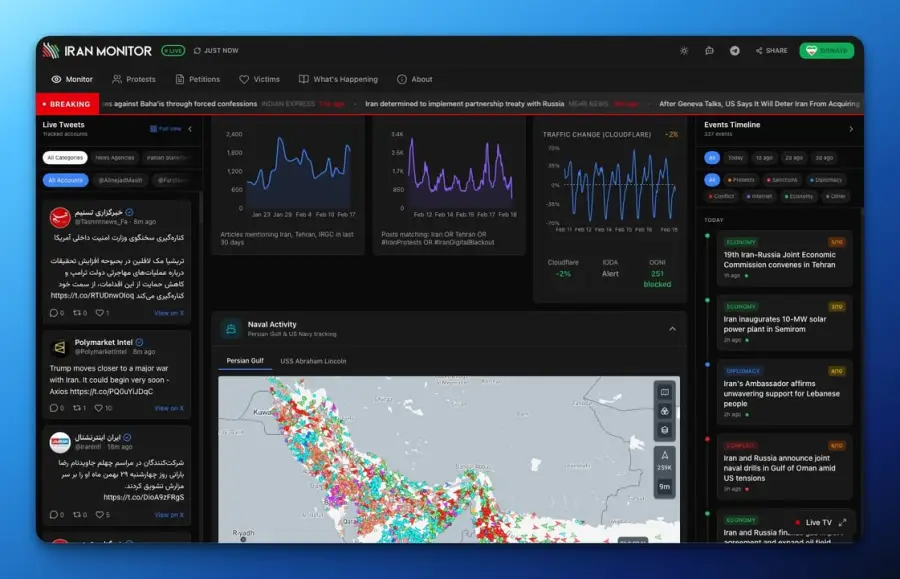Toggle the light/dark theme sun icon

pyautogui.click(x=684, y=50)
